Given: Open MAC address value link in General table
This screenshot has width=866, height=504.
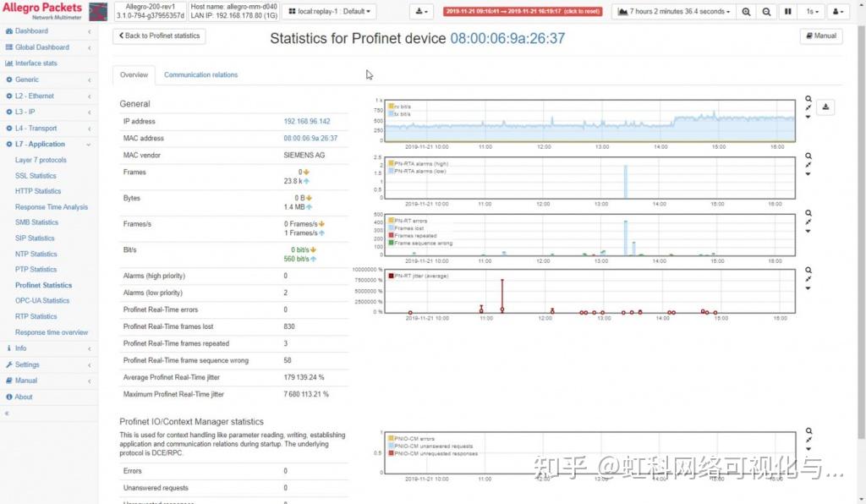Looking at the screenshot, I should [x=310, y=139].
